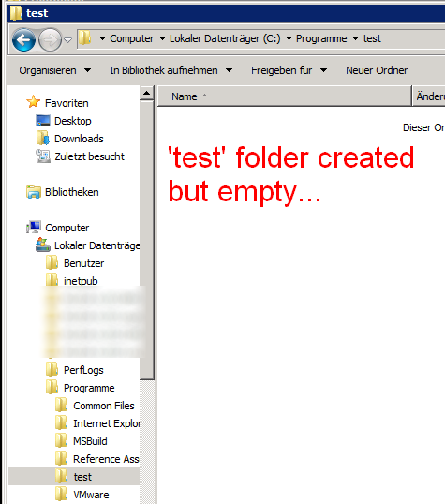Click the folder icon in the address bar
445x504 pixels.
pos(85,37)
